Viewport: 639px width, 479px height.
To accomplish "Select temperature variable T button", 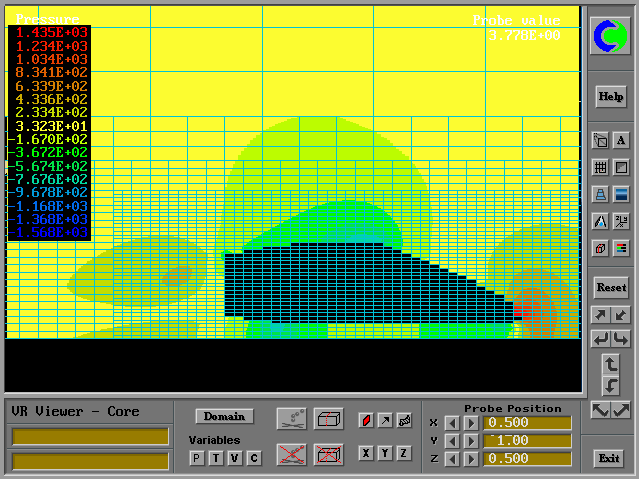I will [x=215, y=458].
